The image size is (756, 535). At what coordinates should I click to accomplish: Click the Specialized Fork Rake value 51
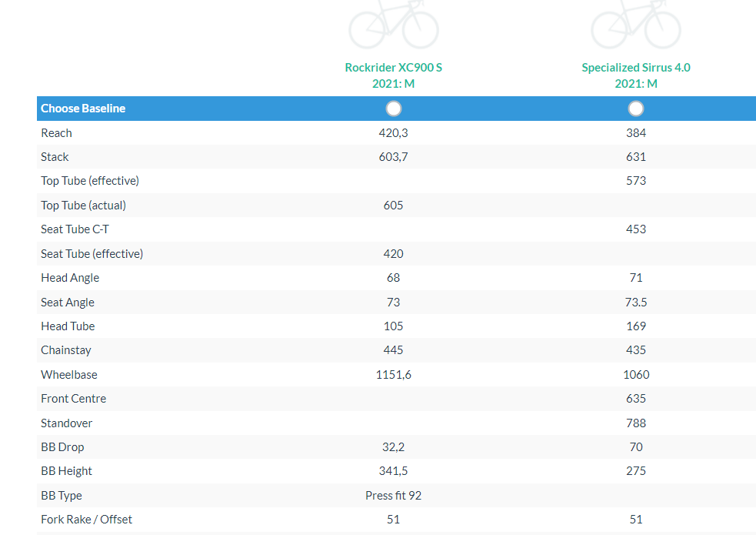pos(636,520)
